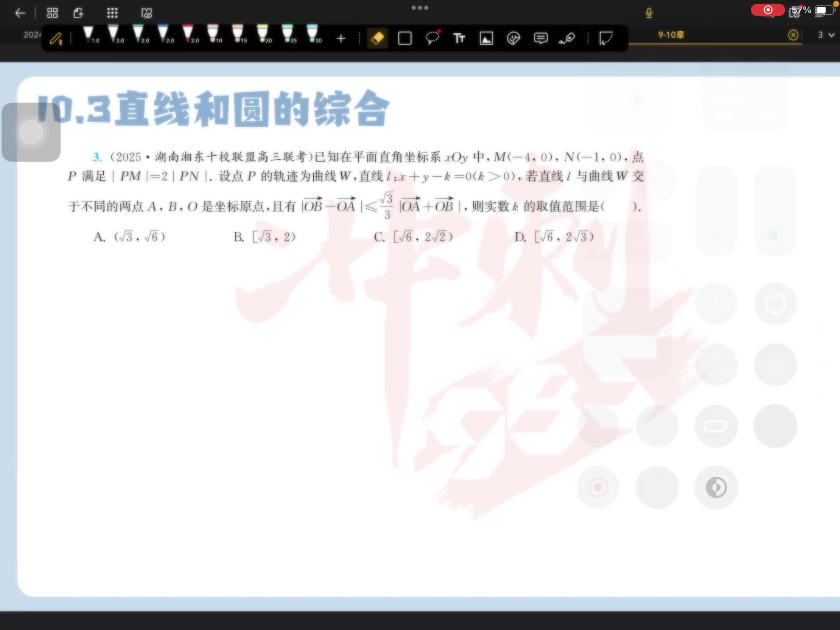
Task: Switch to the 9-10章 tab
Action: click(671, 35)
